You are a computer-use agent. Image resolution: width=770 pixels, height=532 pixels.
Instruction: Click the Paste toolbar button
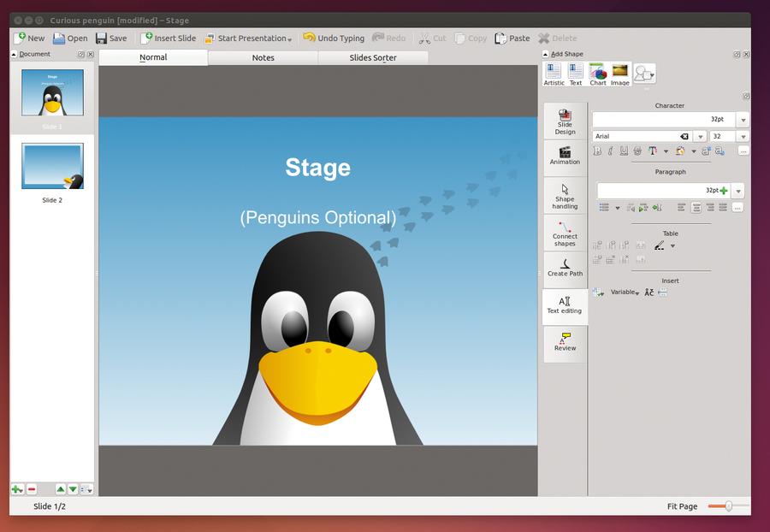click(512, 38)
